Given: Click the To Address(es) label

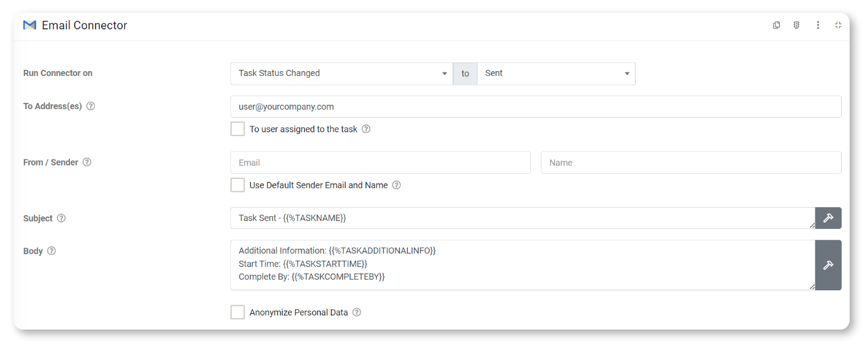Looking at the screenshot, I should click(53, 106).
